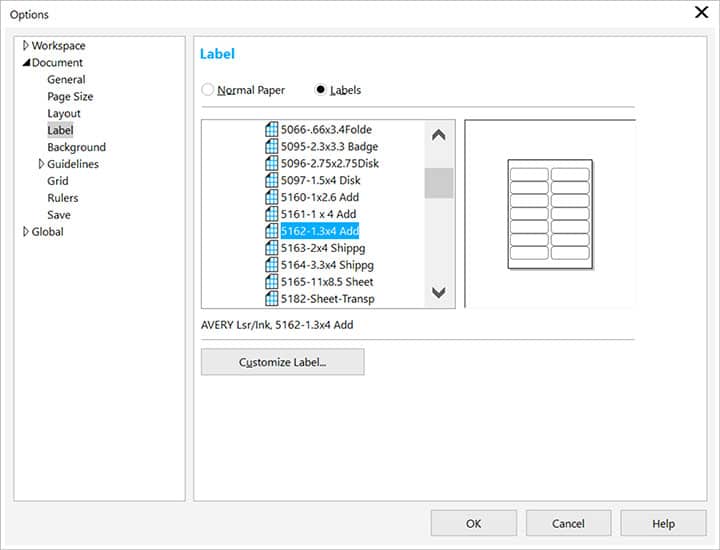Screen dimensions: 720x550
Task: Expand the Global tree node
Action: pyautogui.click(x=26, y=231)
